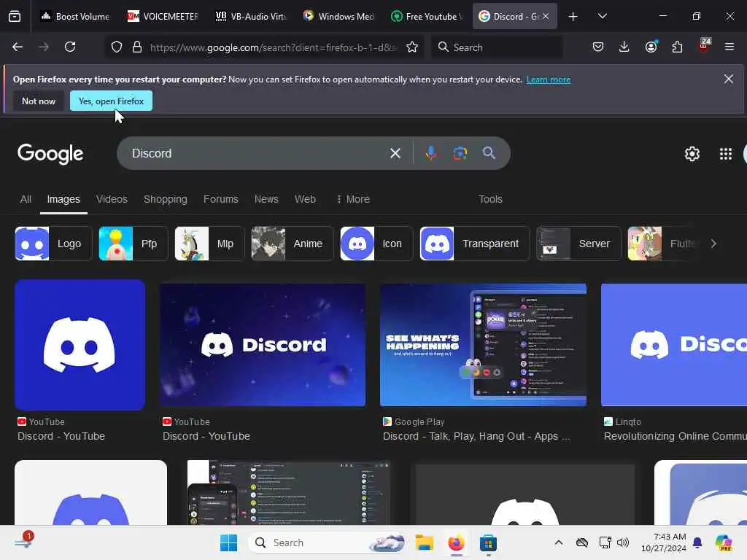Click the Firefox address bar URL
Screen dimensions: 747x560
coord(274,47)
